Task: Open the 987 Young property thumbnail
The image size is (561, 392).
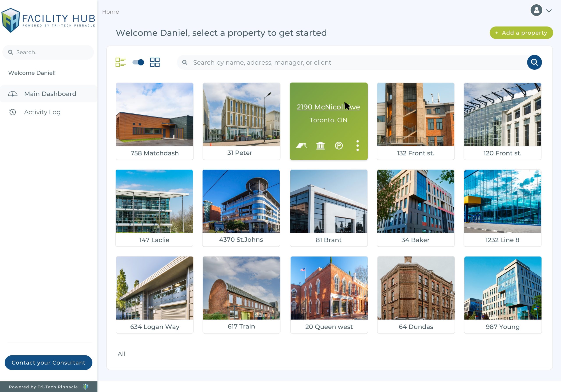Action: coord(503,288)
